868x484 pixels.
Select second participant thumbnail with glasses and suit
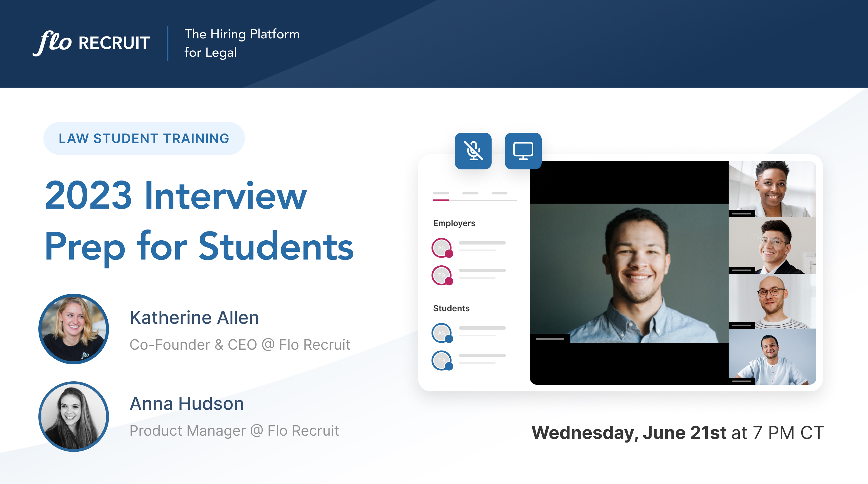pyautogui.click(x=772, y=245)
